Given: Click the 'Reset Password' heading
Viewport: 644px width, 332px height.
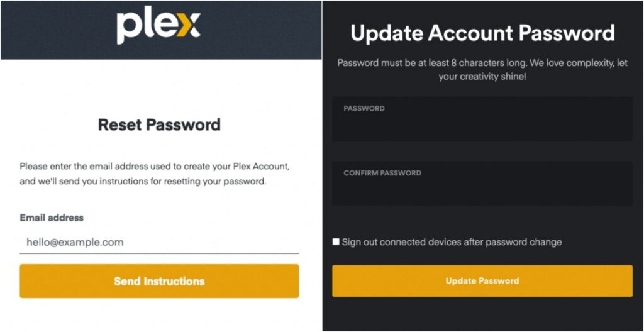Looking at the screenshot, I should click(x=159, y=124).
